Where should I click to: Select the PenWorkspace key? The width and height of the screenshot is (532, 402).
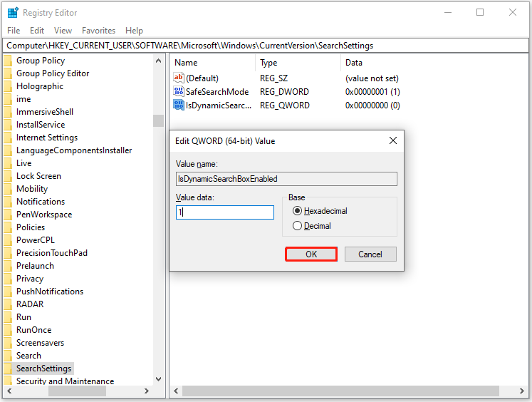point(44,215)
